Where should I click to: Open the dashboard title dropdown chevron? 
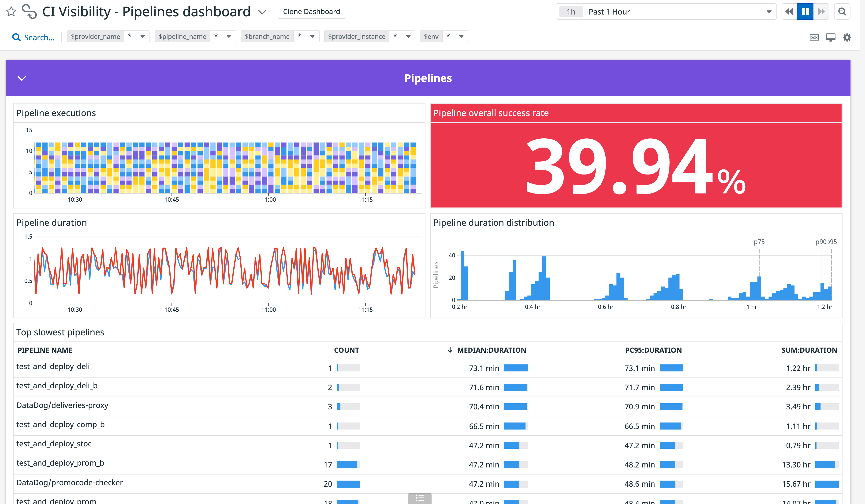[262, 12]
